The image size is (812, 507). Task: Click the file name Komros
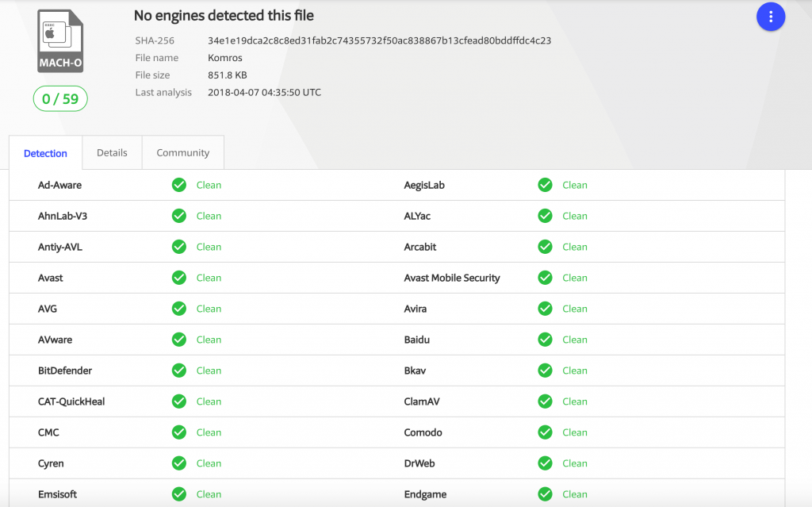[x=225, y=58]
